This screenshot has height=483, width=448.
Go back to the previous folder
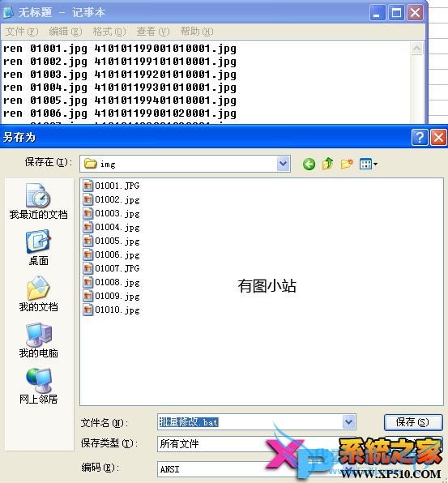click(x=309, y=165)
